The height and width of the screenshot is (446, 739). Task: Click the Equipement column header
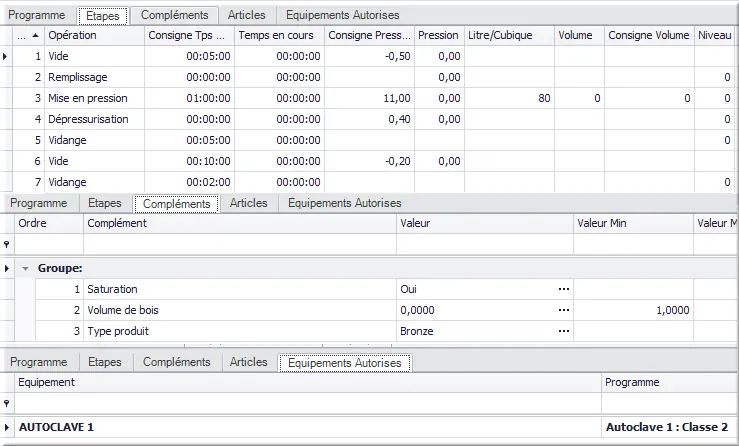click(308, 382)
